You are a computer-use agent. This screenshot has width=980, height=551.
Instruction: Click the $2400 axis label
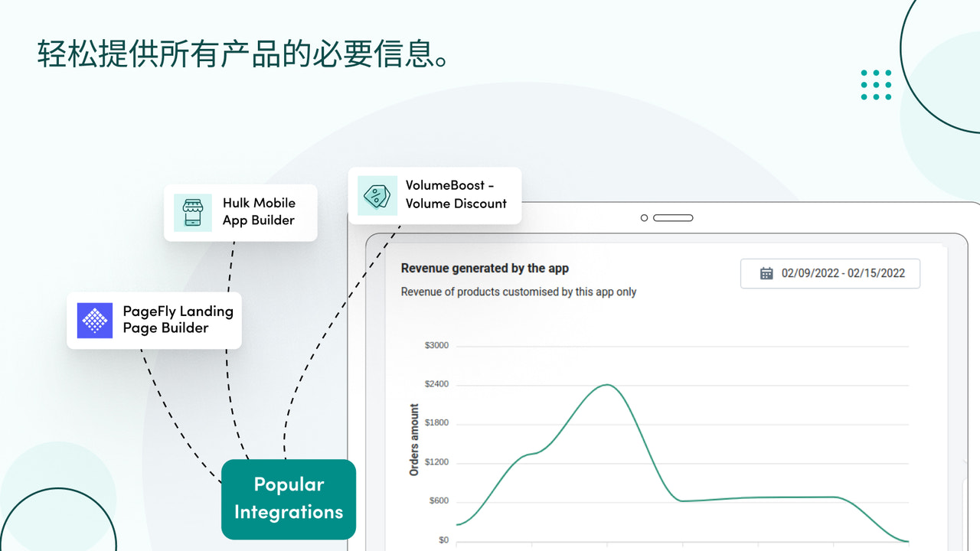coord(436,384)
